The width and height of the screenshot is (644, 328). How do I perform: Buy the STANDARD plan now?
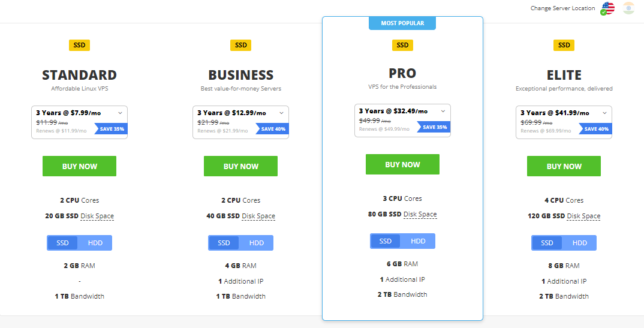click(79, 166)
